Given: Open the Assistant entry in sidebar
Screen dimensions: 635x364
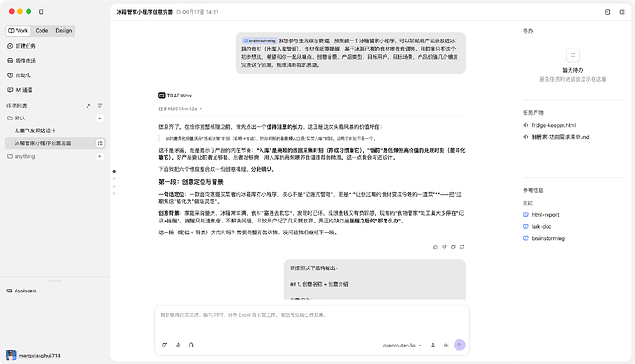Looking at the screenshot, I should coord(22,290).
